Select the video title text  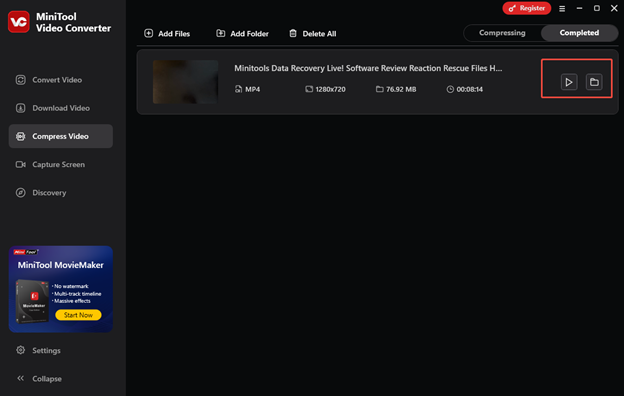(368, 68)
